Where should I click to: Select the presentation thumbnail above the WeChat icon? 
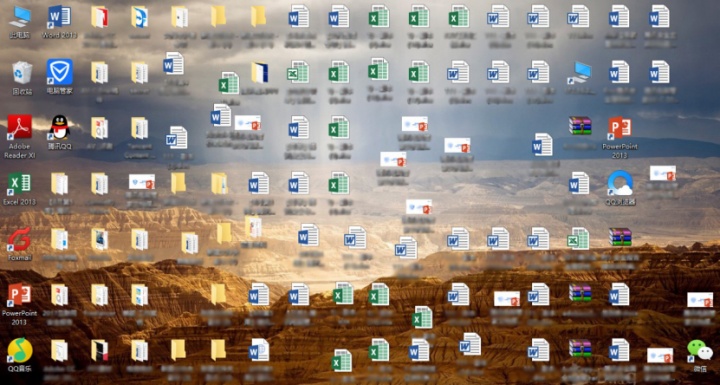(x=700, y=300)
